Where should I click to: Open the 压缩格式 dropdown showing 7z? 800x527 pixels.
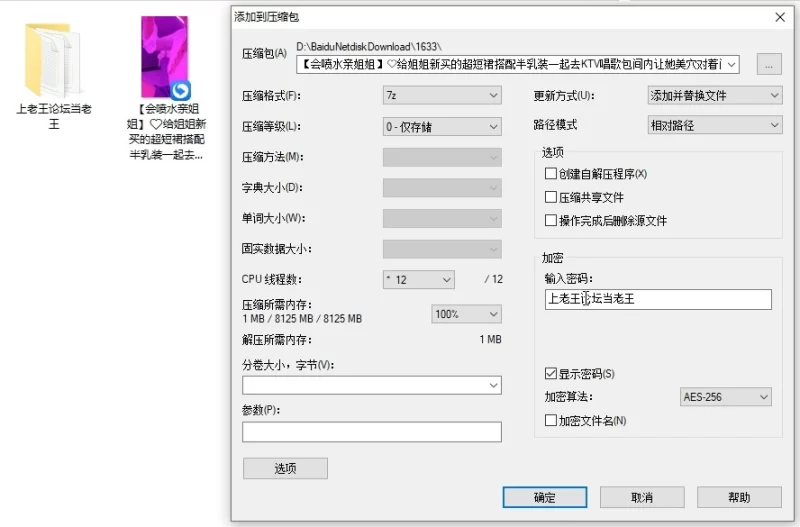coord(441,96)
